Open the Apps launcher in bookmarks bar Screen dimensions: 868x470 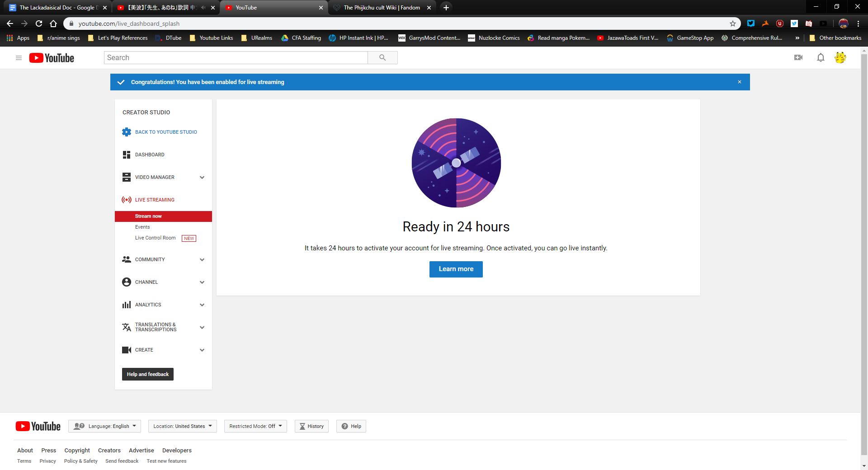point(18,38)
